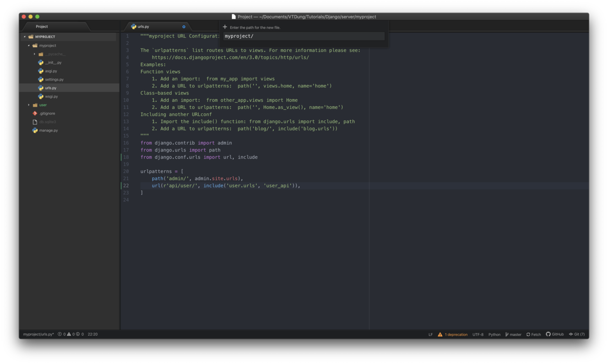Open the settings.py file icon
The height and width of the screenshot is (364, 608).
pyautogui.click(x=40, y=79)
